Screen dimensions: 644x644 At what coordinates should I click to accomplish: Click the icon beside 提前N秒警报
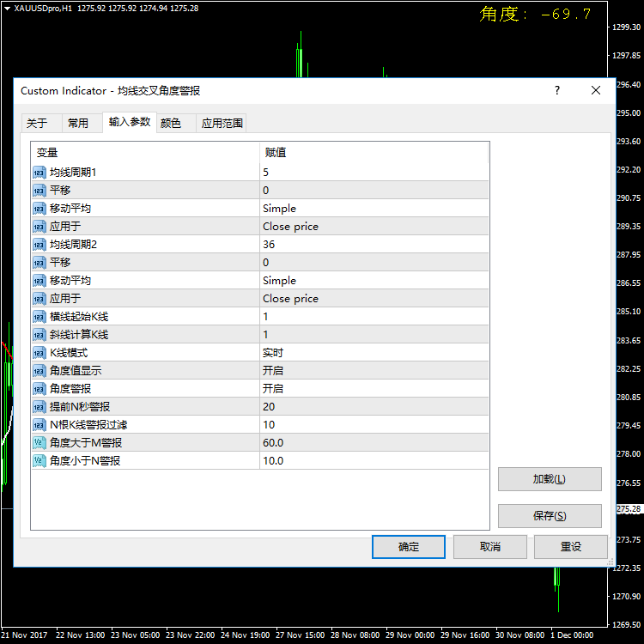tap(39, 407)
